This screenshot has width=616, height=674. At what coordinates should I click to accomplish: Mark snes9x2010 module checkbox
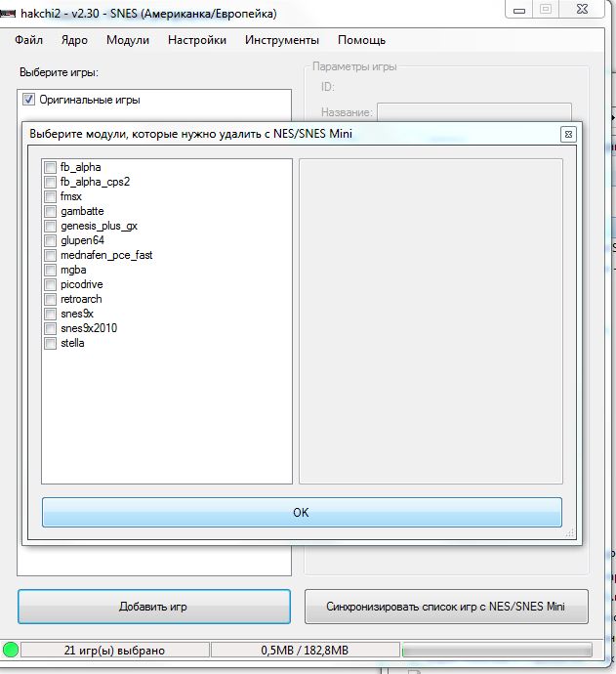tap(50, 328)
